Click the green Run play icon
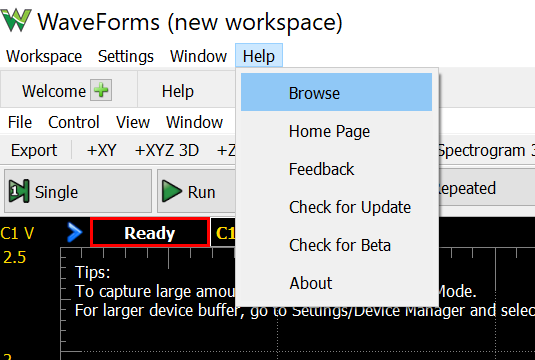This screenshot has width=535, height=360. [172, 191]
